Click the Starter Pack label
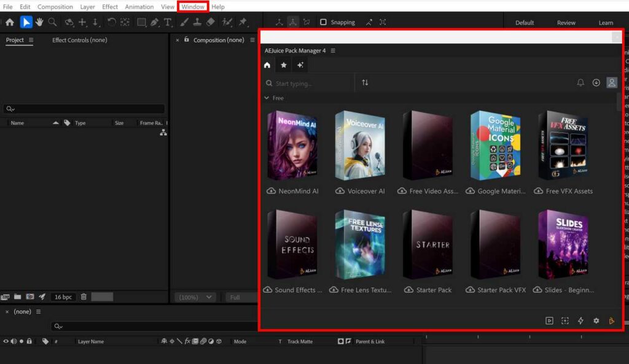The height and width of the screenshot is (364, 629). pos(434,290)
